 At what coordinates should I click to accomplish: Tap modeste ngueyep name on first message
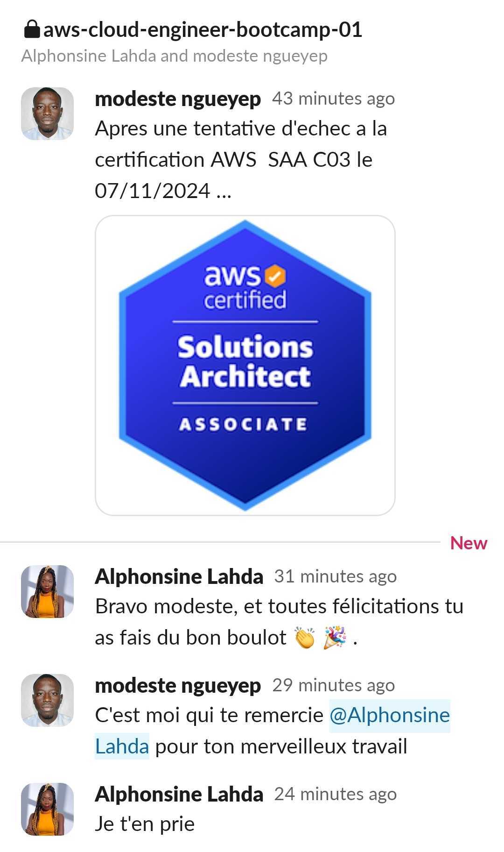click(x=177, y=99)
